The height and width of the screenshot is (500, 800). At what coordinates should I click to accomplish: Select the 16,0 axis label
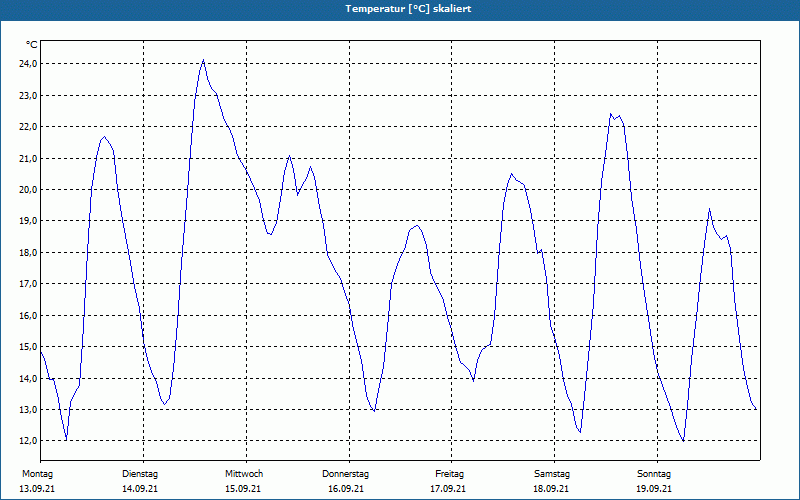[28, 315]
